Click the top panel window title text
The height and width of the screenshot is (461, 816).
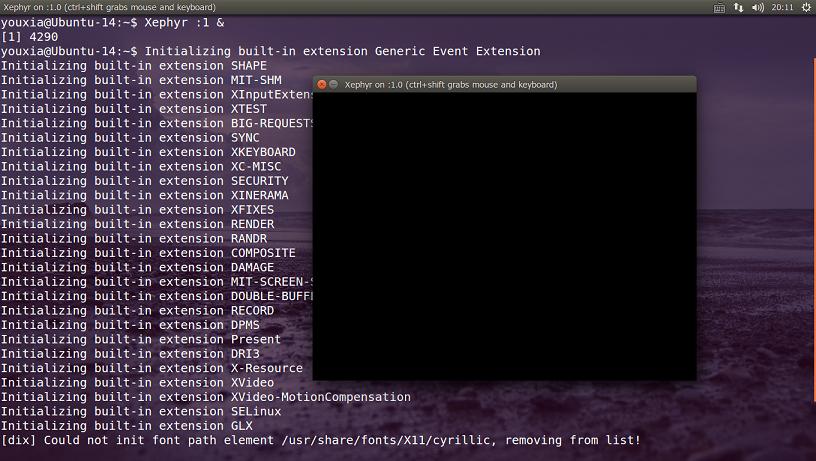coord(109,7)
